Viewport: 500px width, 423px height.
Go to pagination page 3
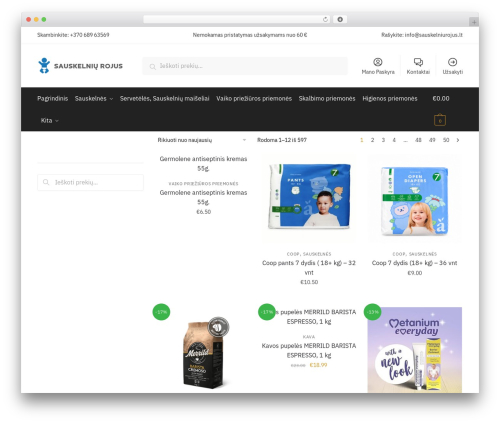tap(383, 140)
